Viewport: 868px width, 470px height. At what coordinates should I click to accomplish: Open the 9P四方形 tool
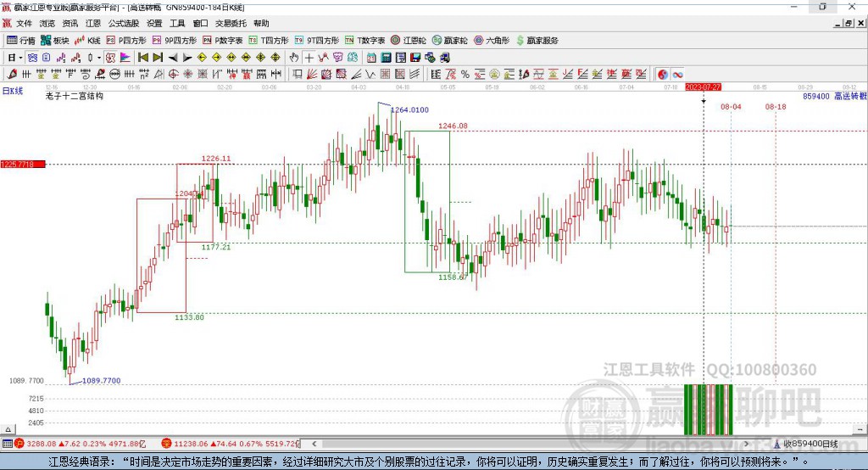pyautogui.click(x=175, y=41)
